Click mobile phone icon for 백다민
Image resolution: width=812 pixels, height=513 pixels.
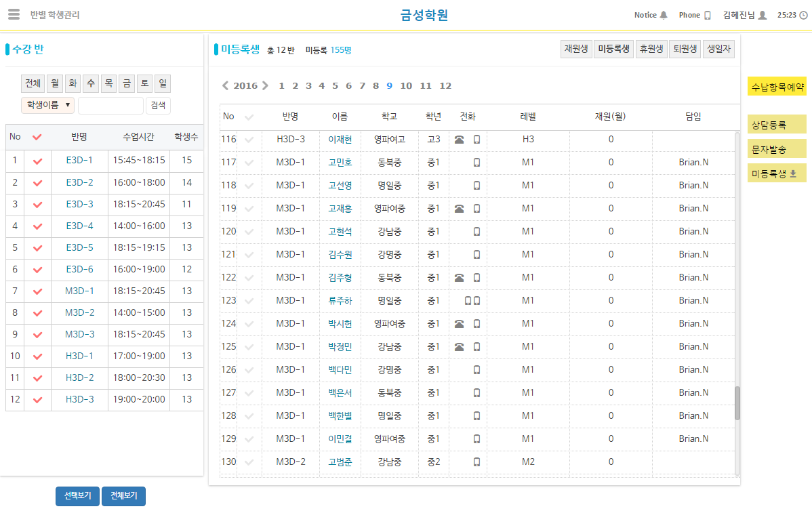point(477,369)
